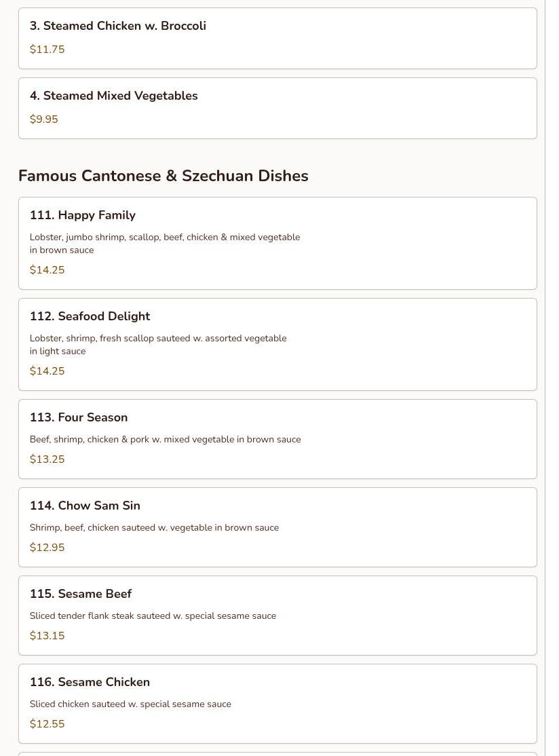Click the Famous Cantonese & Szechuan Dishes heading
Viewport: 559px width, 756px height.
[x=163, y=176]
